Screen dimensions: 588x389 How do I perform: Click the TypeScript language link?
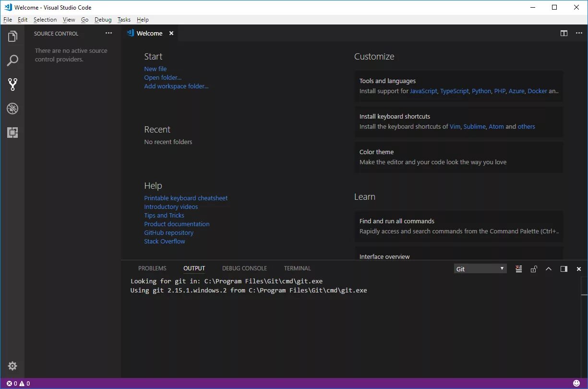click(455, 91)
